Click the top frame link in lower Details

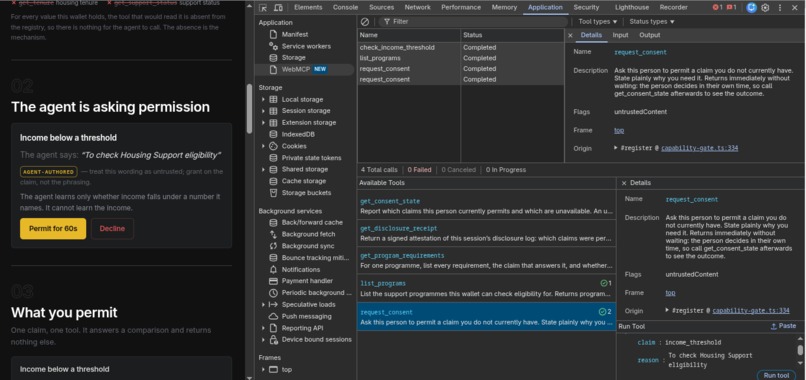(670, 293)
